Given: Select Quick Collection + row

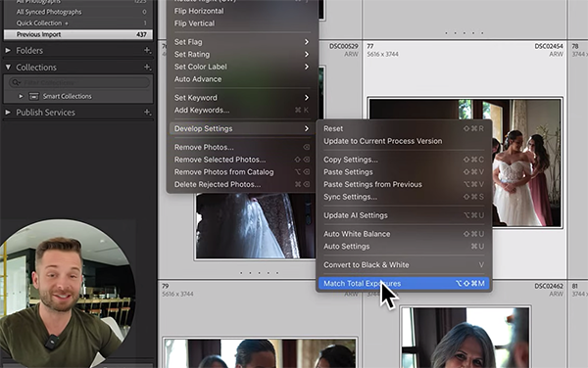Looking at the screenshot, I should [78, 23].
